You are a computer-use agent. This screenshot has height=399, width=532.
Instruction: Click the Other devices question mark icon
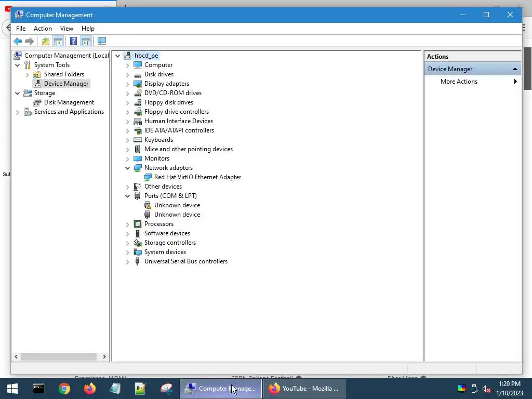point(137,187)
